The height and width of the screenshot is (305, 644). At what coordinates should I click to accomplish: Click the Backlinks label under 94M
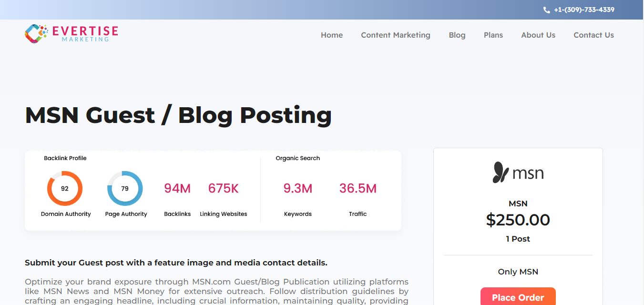(x=177, y=214)
